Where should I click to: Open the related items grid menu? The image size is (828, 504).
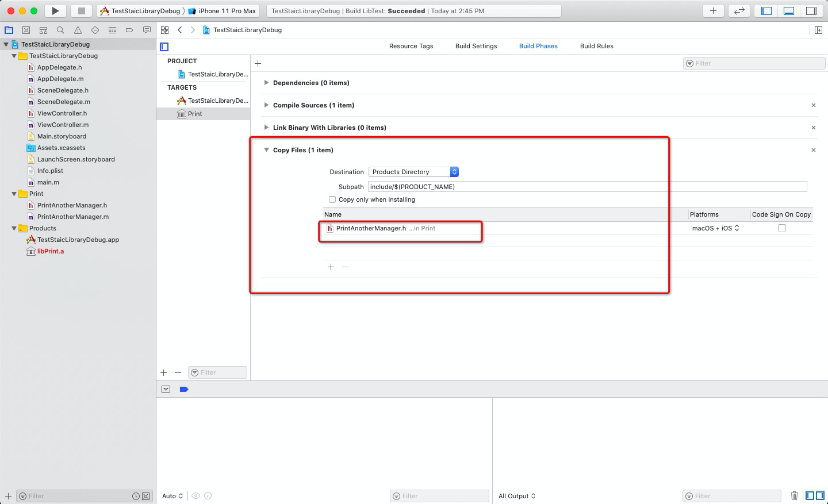point(165,30)
